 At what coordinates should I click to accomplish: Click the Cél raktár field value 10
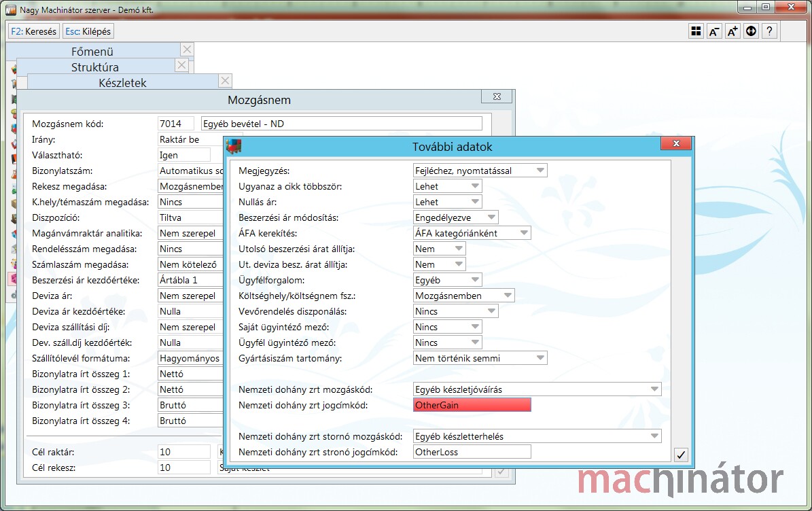pyautogui.click(x=184, y=452)
